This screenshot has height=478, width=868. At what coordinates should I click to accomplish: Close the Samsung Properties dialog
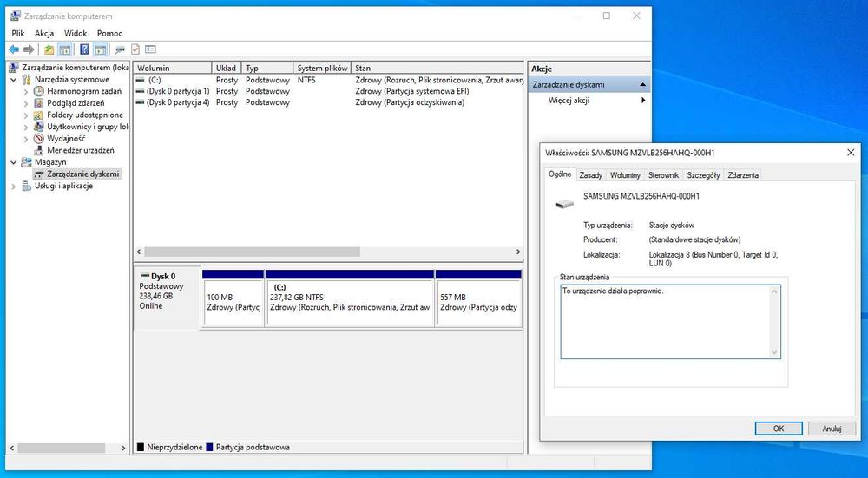(851, 153)
